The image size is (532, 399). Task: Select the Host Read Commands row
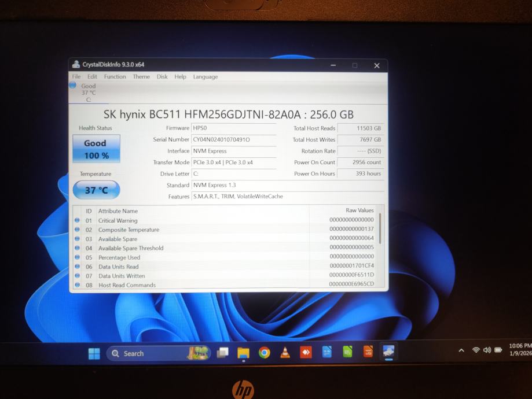225,285
